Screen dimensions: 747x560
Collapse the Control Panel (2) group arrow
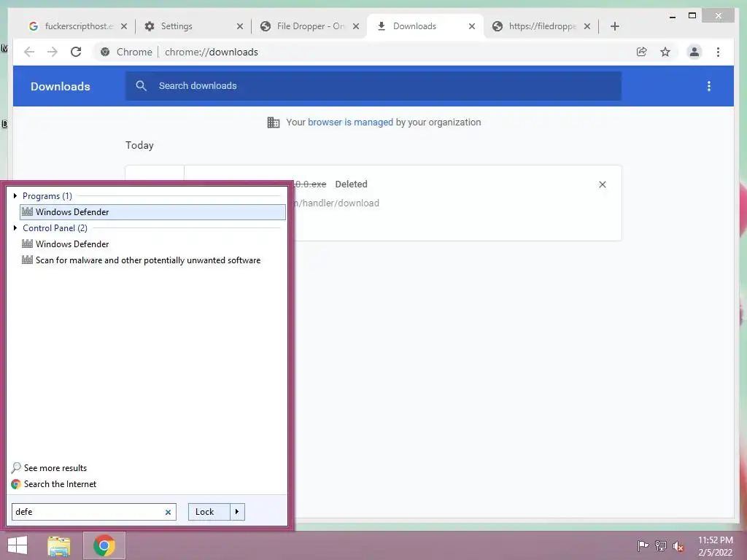click(x=15, y=228)
